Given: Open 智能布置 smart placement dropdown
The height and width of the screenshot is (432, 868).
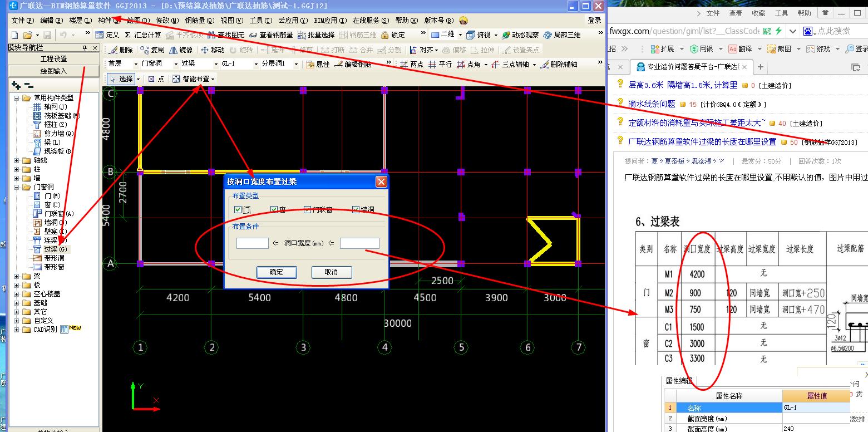Looking at the screenshot, I should coord(193,79).
